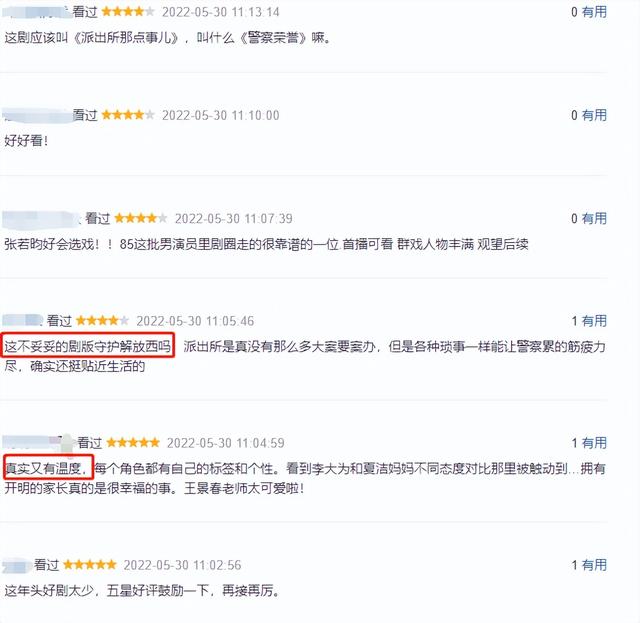
Task: Click the review text about 《派出所那点事儿》
Action: tap(167, 38)
